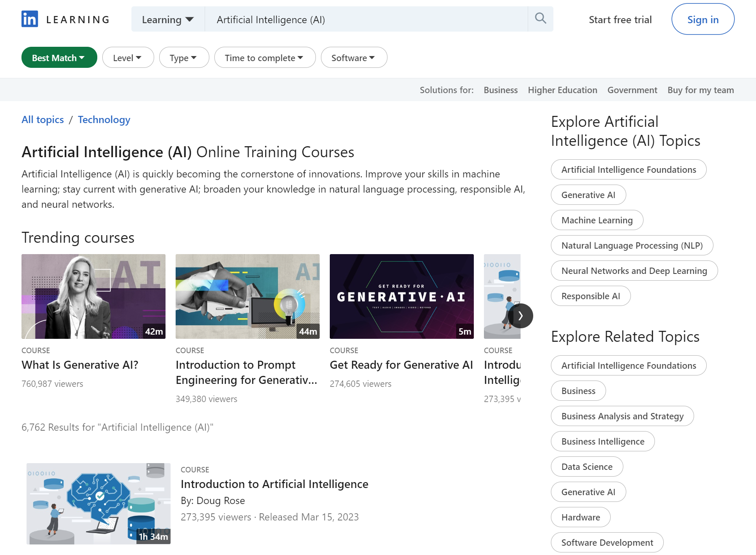Select Hardware related topic chip
Screen dimensions: 756x555
580,517
